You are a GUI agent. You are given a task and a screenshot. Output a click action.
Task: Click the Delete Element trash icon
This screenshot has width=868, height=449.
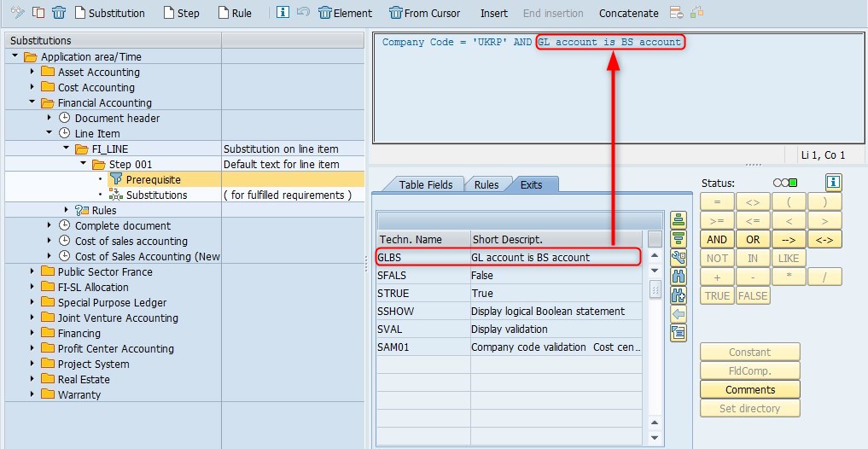324,13
